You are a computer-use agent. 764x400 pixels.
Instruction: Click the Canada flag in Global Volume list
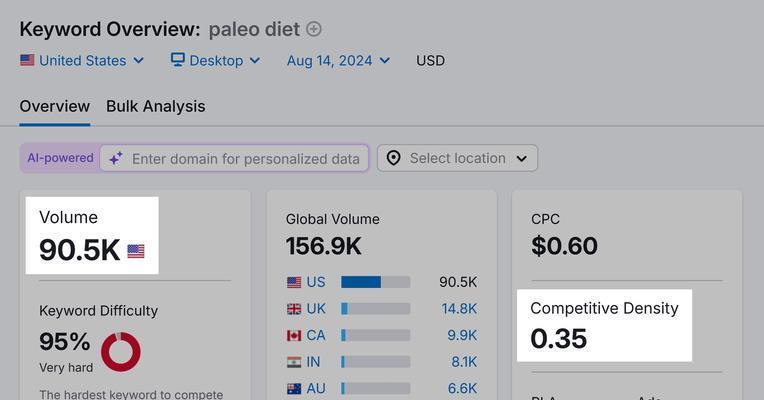point(294,336)
